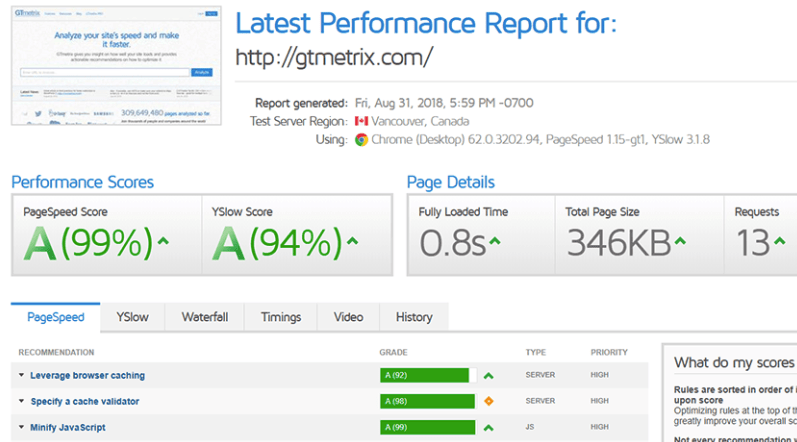Click the Vancouver, Canada region text
This screenshot has height=442, width=797.
pyautogui.click(x=420, y=121)
